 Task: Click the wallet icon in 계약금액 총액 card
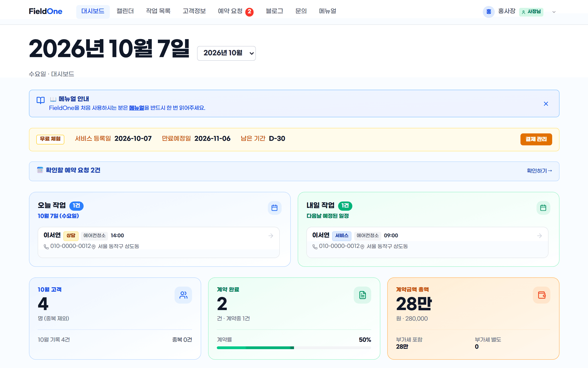[541, 295]
